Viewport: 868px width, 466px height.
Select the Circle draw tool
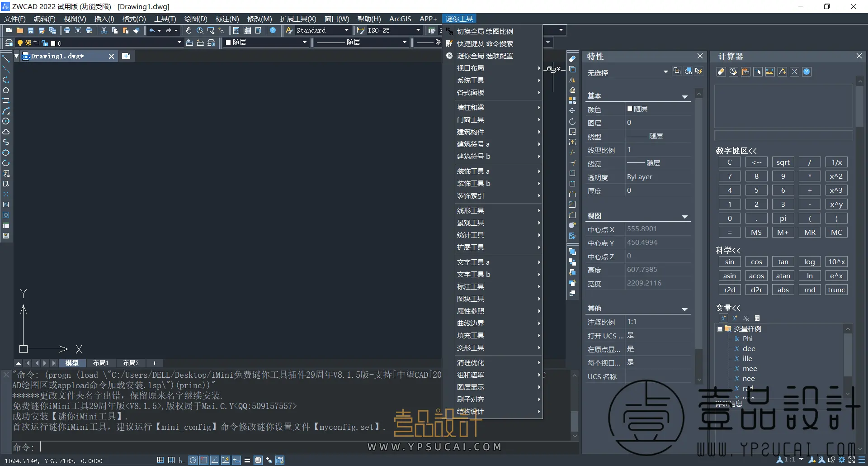(x=6, y=121)
